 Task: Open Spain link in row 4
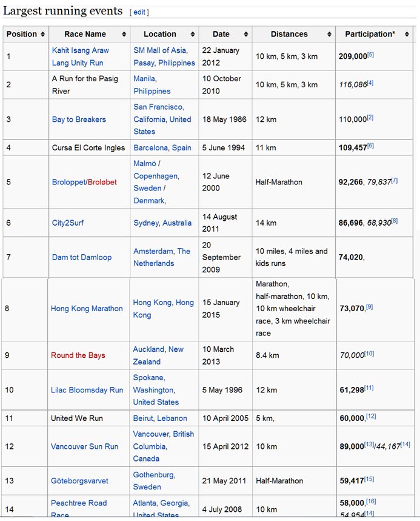pos(182,148)
